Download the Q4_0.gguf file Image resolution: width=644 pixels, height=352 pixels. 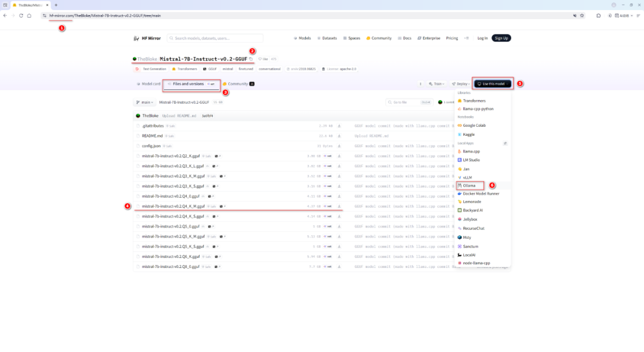click(339, 196)
